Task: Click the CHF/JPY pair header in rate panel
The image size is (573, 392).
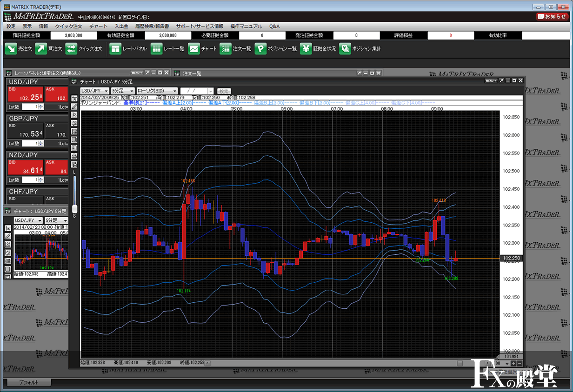Action: [x=22, y=192]
